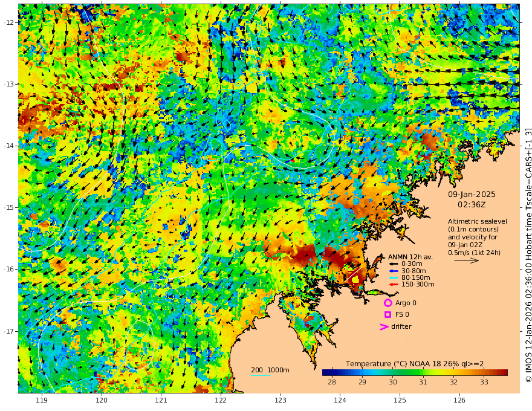The height and width of the screenshot is (411, 532).
Task: Click the magenta Argo circle symbol
Action: click(x=388, y=303)
